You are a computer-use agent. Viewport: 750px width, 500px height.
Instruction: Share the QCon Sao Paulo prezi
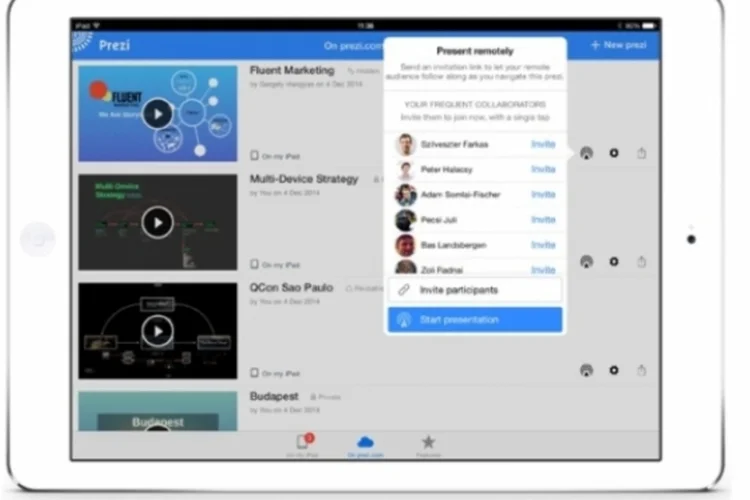point(641,370)
